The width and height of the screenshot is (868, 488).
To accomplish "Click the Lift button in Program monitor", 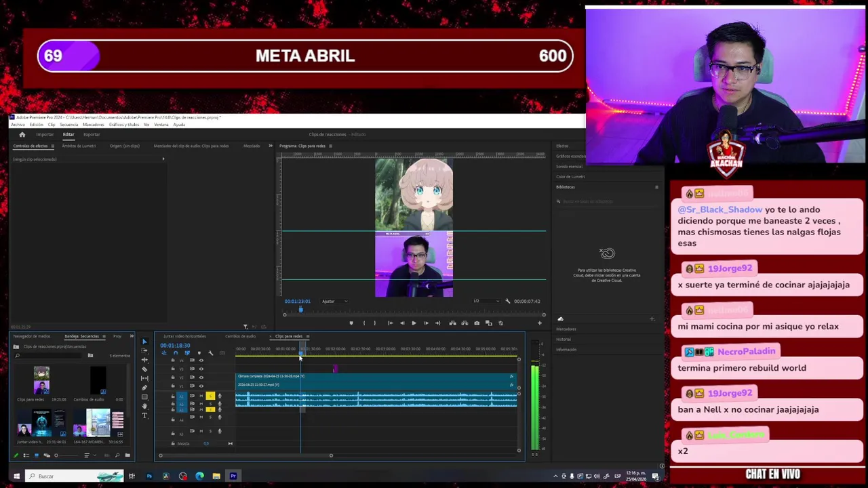I will [452, 323].
